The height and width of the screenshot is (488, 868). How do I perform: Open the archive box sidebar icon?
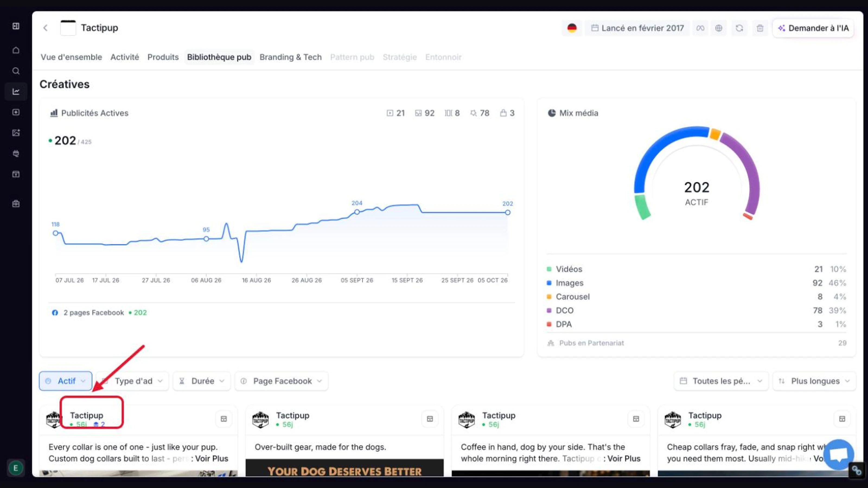[16, 174]
